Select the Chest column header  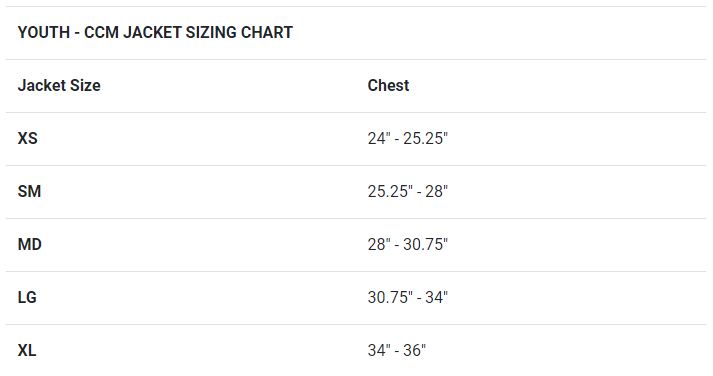pos(388,85)
